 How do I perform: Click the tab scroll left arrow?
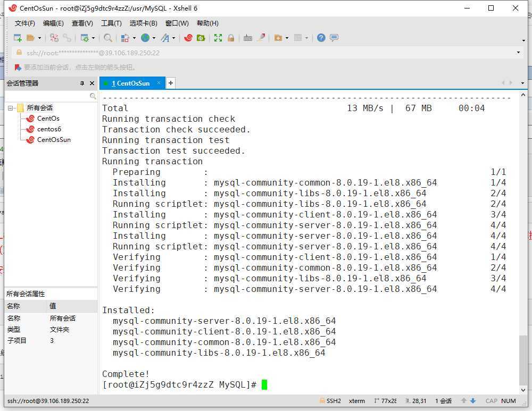503,83
